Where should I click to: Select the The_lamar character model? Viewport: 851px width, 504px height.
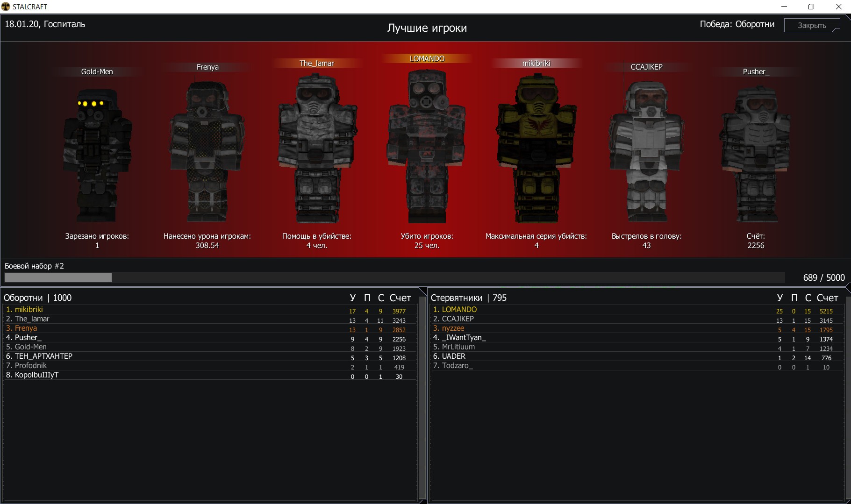point(317,148)
